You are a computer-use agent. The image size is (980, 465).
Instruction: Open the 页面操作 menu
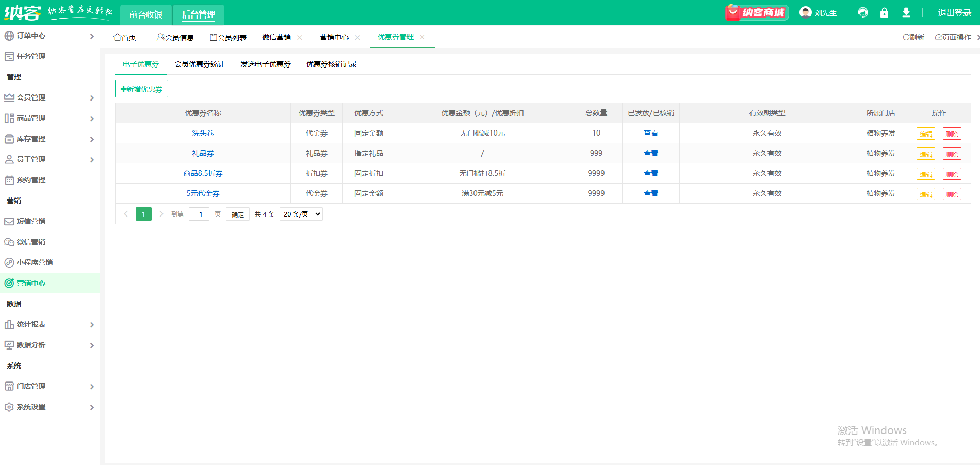[953, 37]
